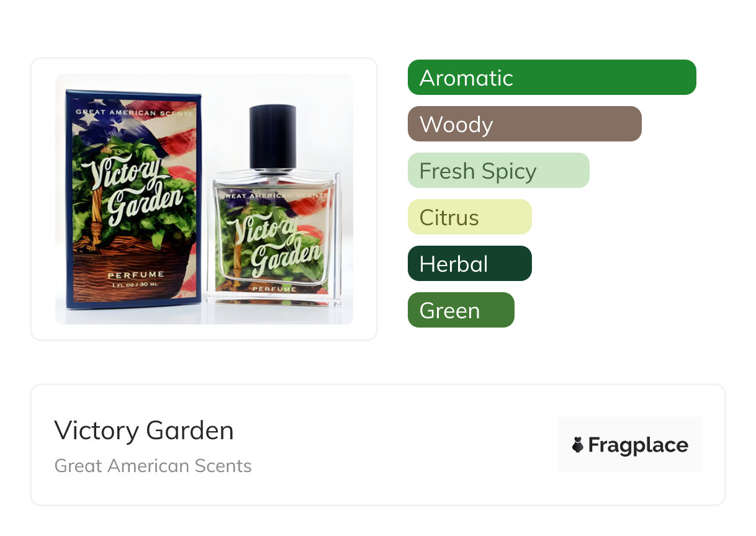Click the Green accord bar

(461, 310)
